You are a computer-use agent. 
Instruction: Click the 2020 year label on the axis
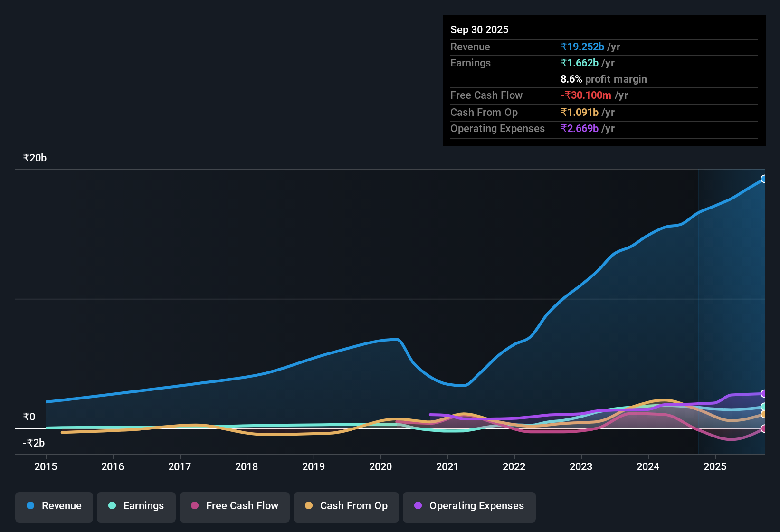[x=380, y=467]
